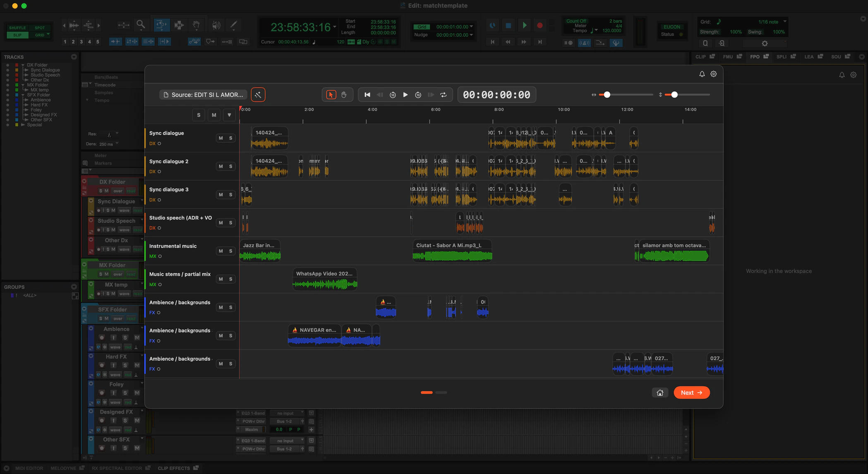Image resolution: width=868 pixels, height=474 pixels.
Task: Rewind 10 seconds in the overlay transport
Action: 393,95
